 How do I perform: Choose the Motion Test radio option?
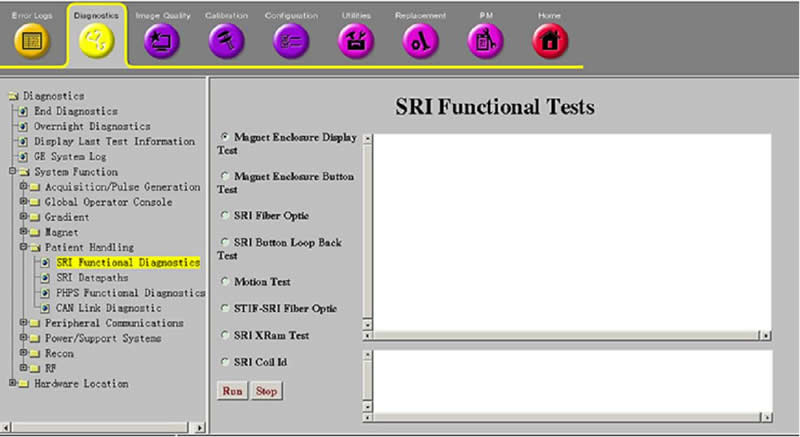pos(225,282)
